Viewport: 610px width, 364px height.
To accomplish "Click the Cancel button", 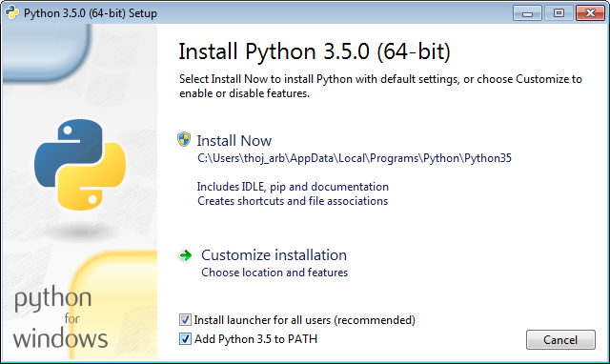I will tap(560, 340).
